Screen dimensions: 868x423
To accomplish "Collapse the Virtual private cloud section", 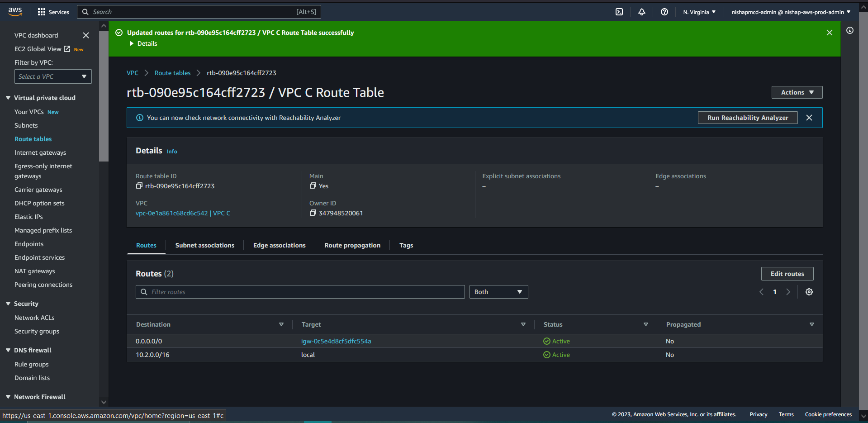I will tap(8, 98).
